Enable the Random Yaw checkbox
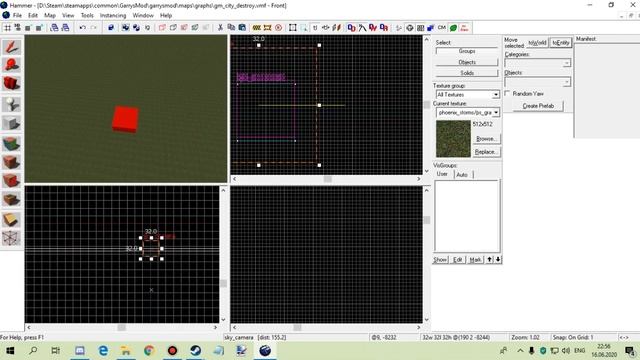 click(x=507, y=93)
